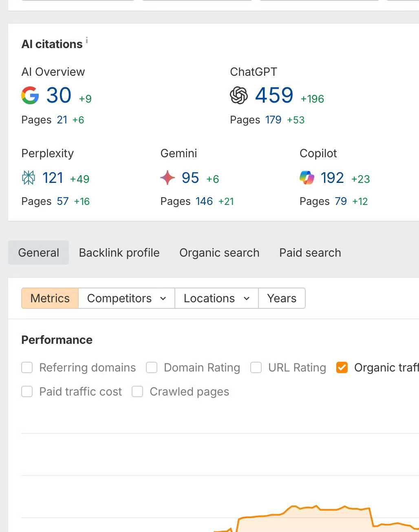Click the Google AI Overview icon
Image resolution: width=419 pixels, height=532 pixels.
point(30,96)
